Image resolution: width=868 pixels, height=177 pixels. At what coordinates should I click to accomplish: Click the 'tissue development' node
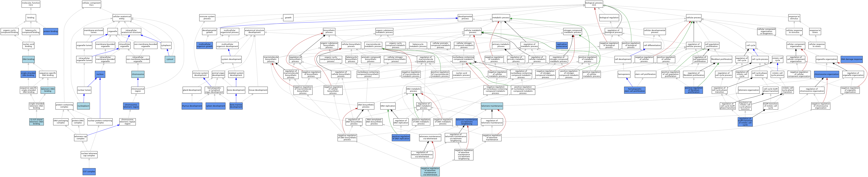click(x=258, y=90)
